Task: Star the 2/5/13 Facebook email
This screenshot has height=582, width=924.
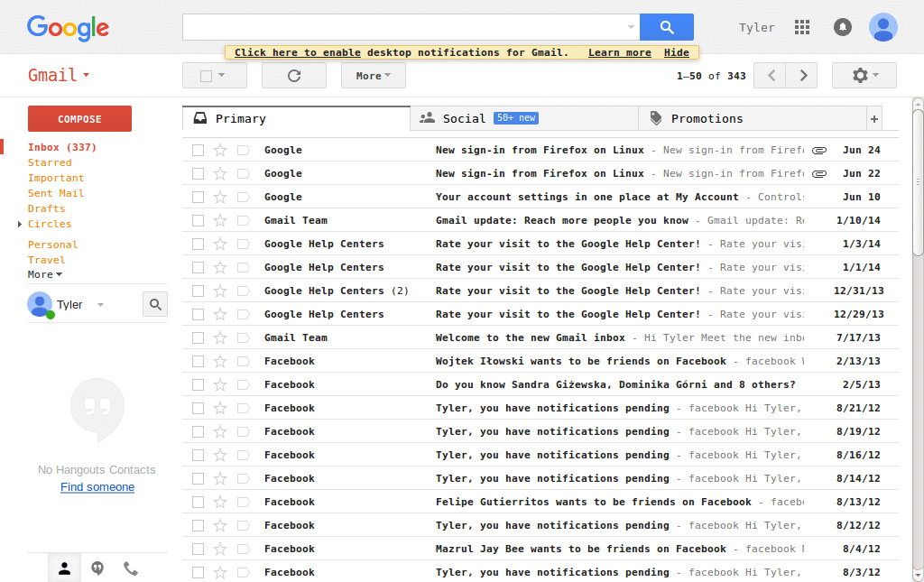Action: click(x=220, y=384)
